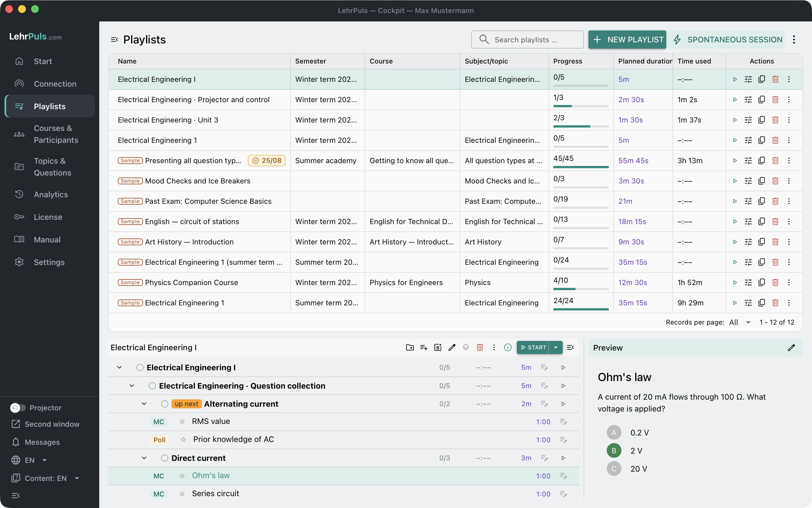The width and height of the screenshot is (812, 508).
Task: Toggle the Projector switch
Action: click(17, 408)
